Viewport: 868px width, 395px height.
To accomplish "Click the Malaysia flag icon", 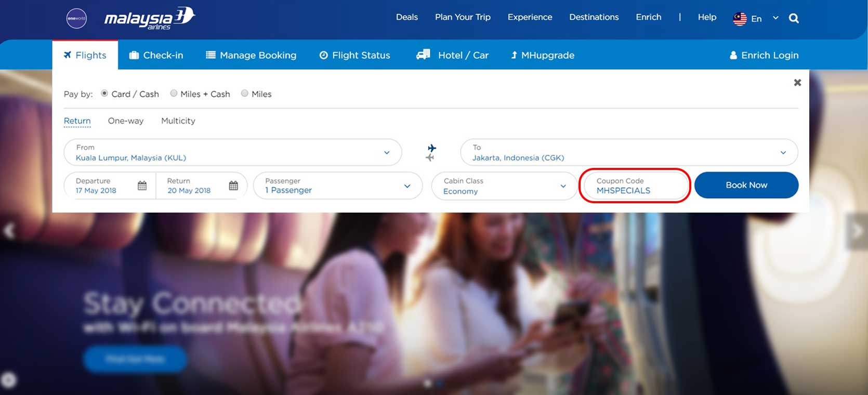I will pos(740,19).
